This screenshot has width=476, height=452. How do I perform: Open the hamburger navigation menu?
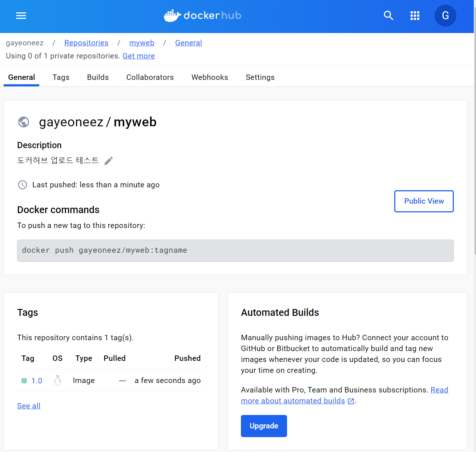point(21,16)
